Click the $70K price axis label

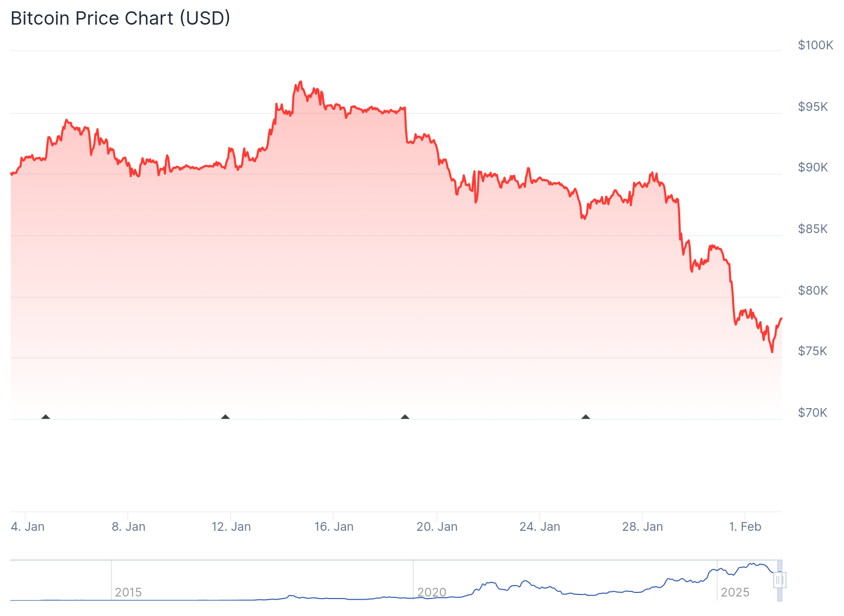(813, 413)
